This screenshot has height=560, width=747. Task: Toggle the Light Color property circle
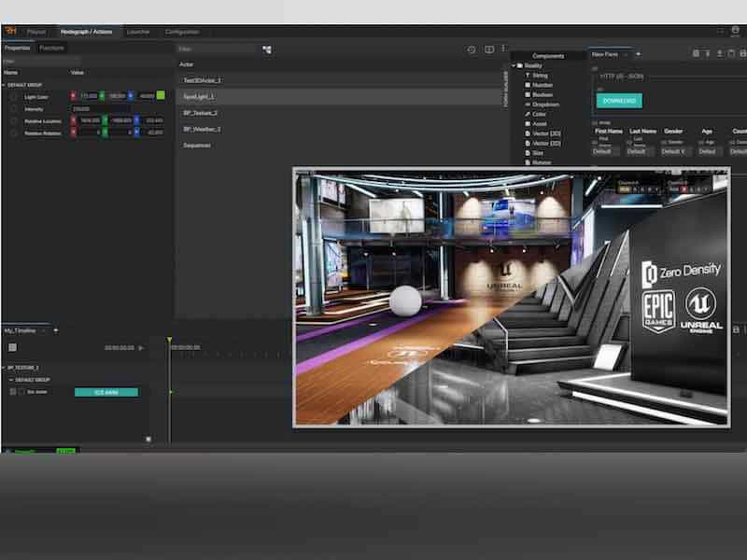[14, 96]
